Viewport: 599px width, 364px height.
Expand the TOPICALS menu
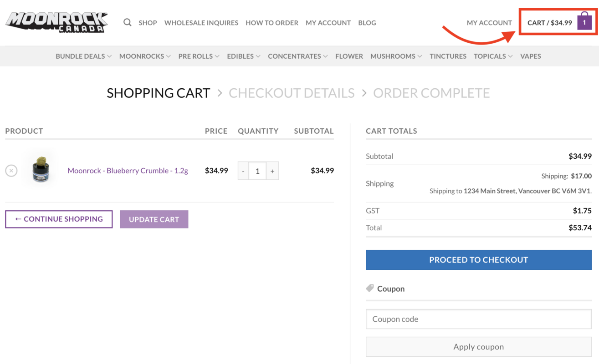(490, 56)
